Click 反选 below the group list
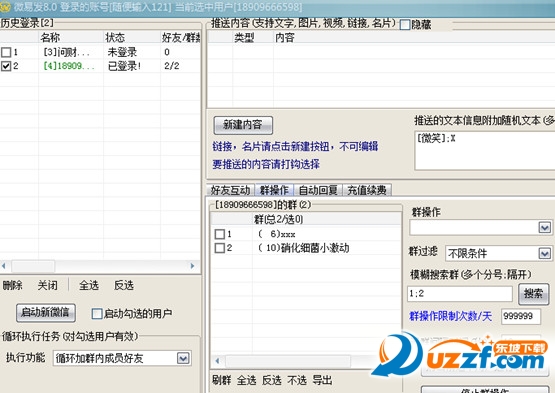The height and width of the screenshot is (393, 555). 272,381
